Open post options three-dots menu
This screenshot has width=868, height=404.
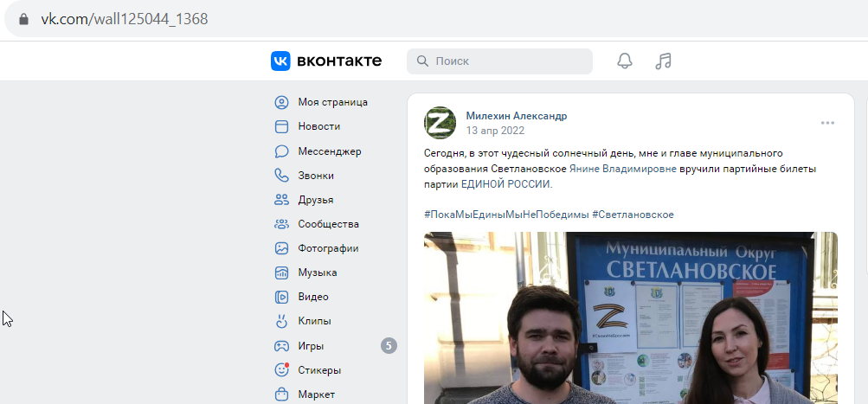click(827, 123)
